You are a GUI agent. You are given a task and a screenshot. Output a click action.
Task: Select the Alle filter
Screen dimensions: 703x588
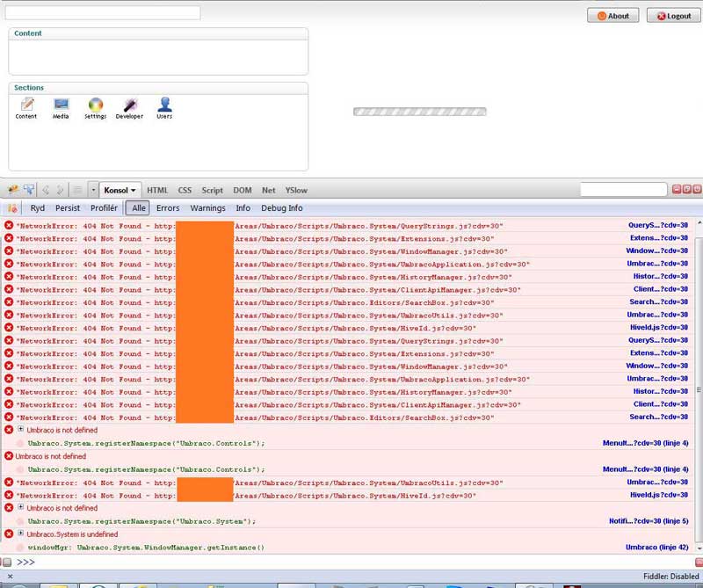tap(139, 208)
